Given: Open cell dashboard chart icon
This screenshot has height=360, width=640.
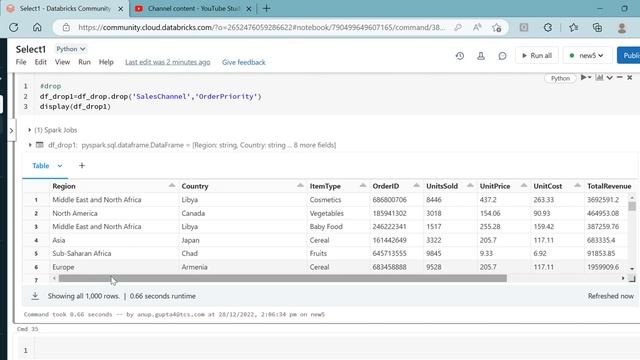Looking at the screenshot, I should tap(599, 78).
